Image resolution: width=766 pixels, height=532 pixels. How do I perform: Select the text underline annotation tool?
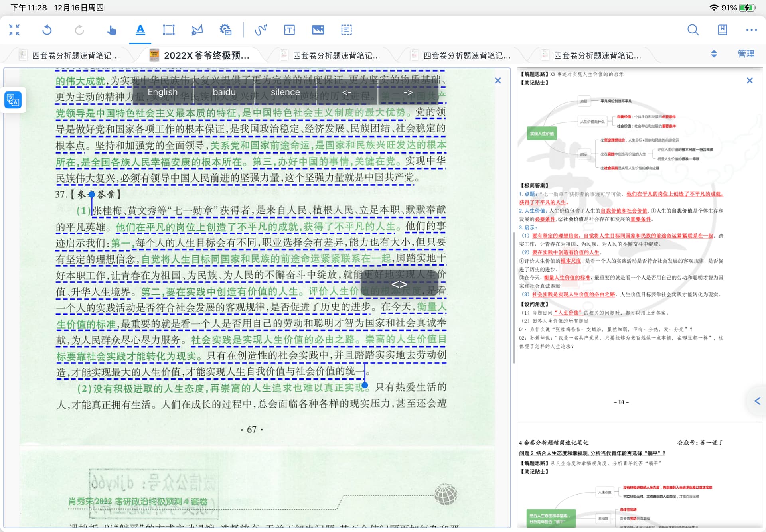point(140,30)
